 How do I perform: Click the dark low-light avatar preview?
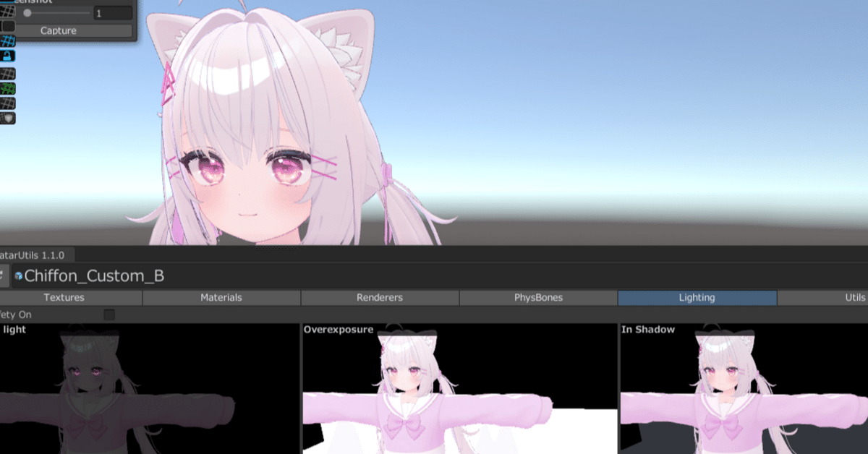[150, 388]
